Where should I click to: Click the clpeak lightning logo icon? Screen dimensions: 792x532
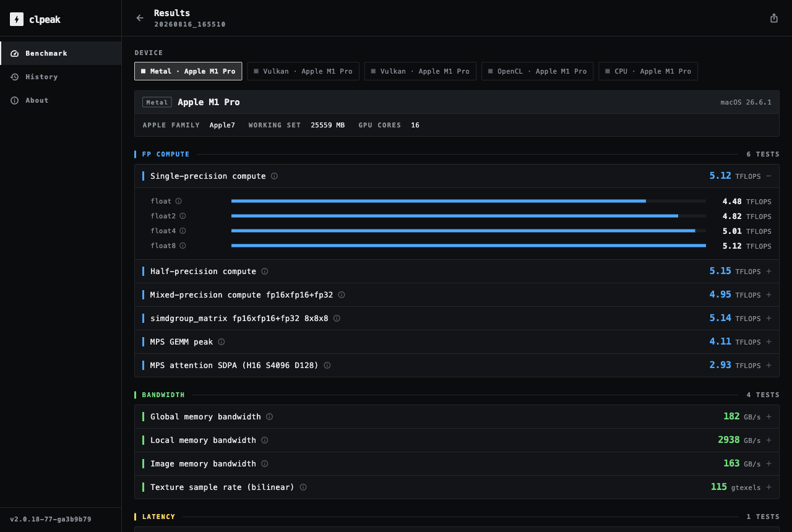point(17,19)
